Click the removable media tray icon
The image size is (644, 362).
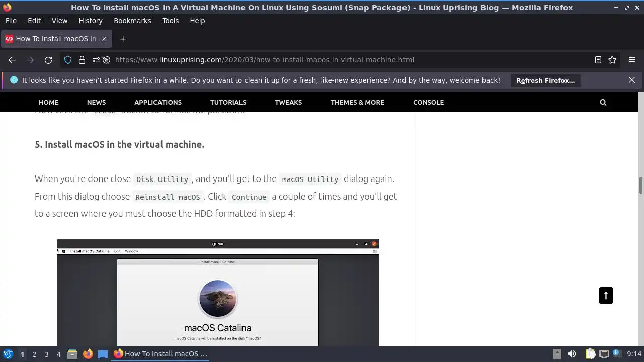(x=557, y=354)
